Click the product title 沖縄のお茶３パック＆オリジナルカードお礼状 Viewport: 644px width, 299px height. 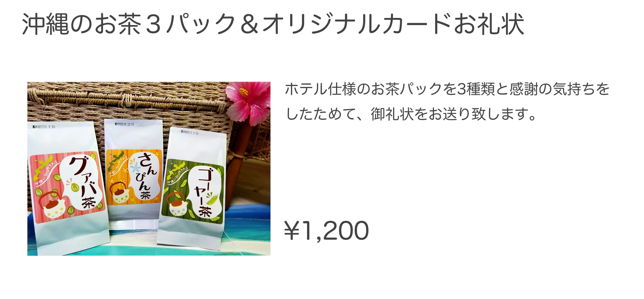coord(273,24)
